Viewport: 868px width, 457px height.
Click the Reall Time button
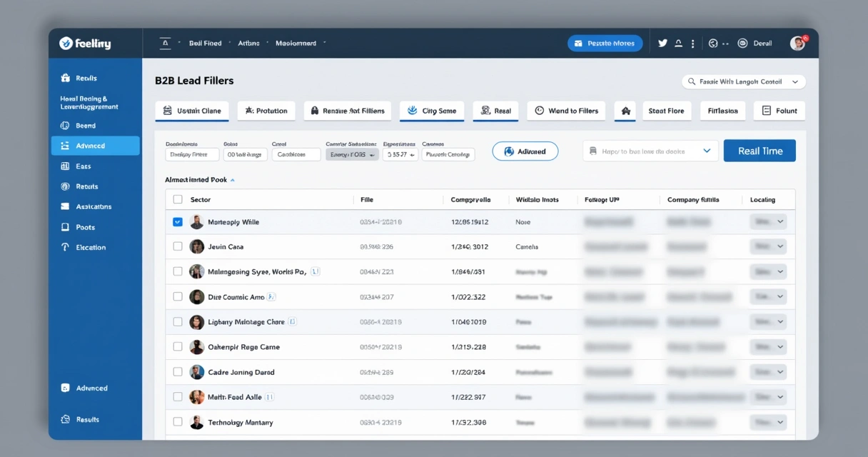point(759,151)
